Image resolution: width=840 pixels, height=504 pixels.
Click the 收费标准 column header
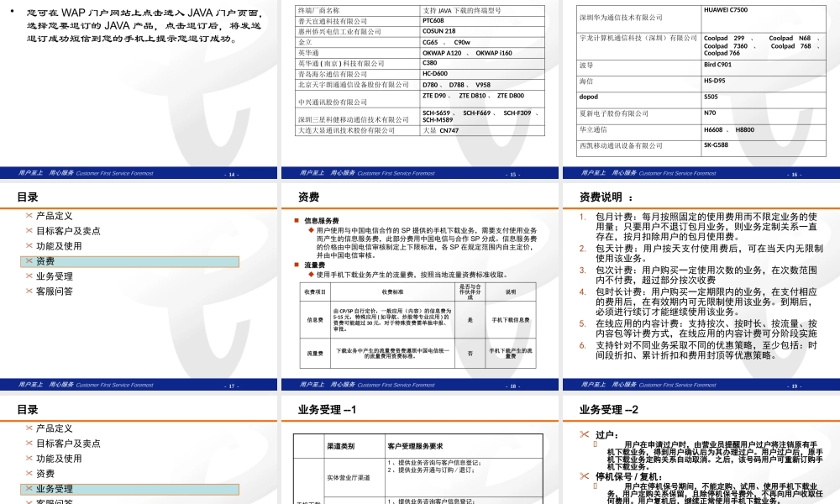[392, 292]
